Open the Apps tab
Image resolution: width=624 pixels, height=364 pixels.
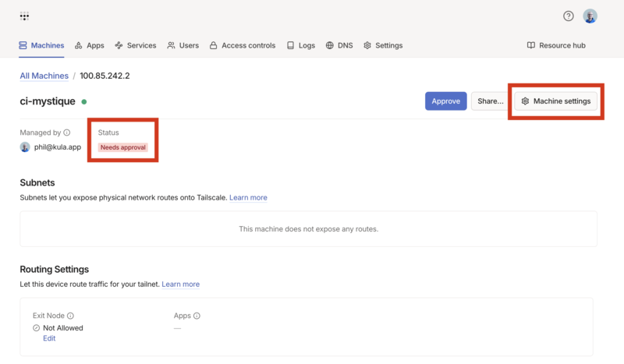pos(89,45)
